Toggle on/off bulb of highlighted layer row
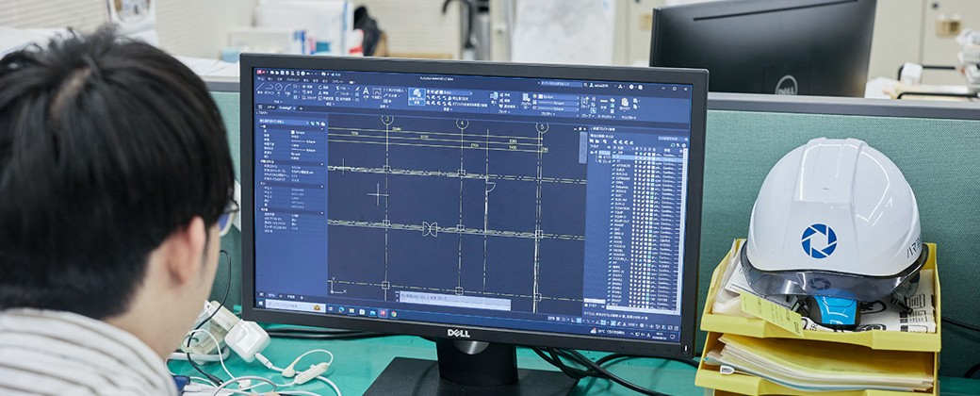 (636, 157)
